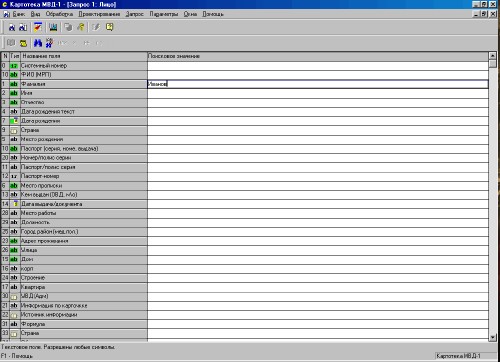Click the first bank icon in upper toolbar
Image resolution: width=500 pixels, height=362 pixels.
pos(12,27)
